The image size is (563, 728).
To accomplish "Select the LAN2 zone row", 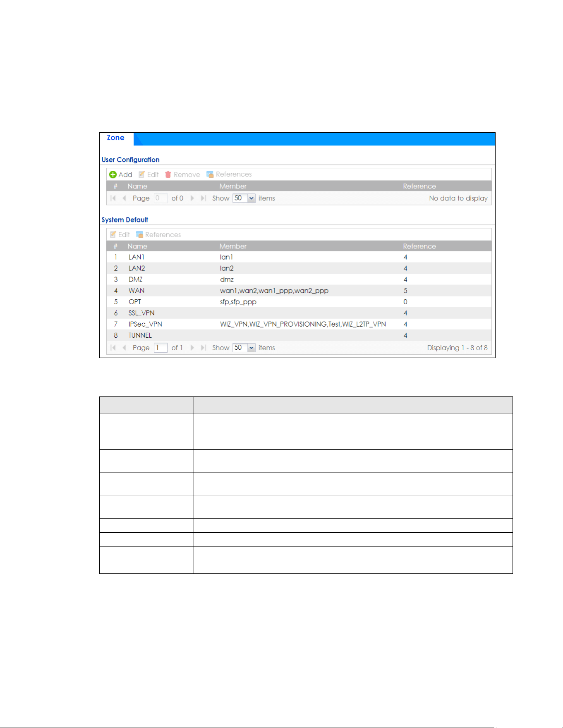I will pos(299,268).
